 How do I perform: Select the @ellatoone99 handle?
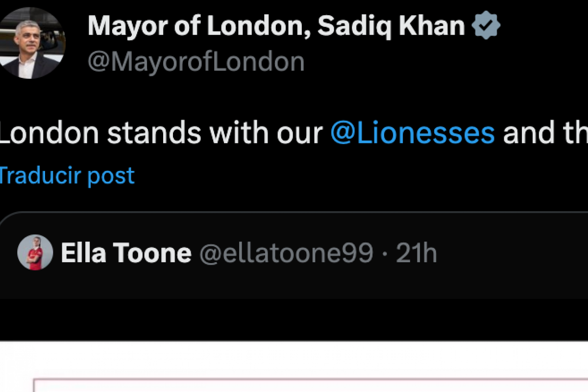coord(286,253)
